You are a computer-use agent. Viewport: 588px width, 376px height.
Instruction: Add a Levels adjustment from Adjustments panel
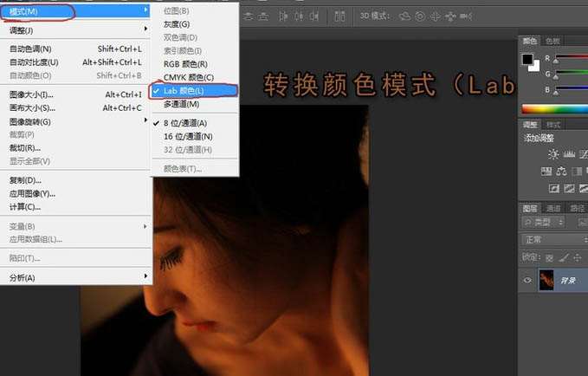(571, 153)
